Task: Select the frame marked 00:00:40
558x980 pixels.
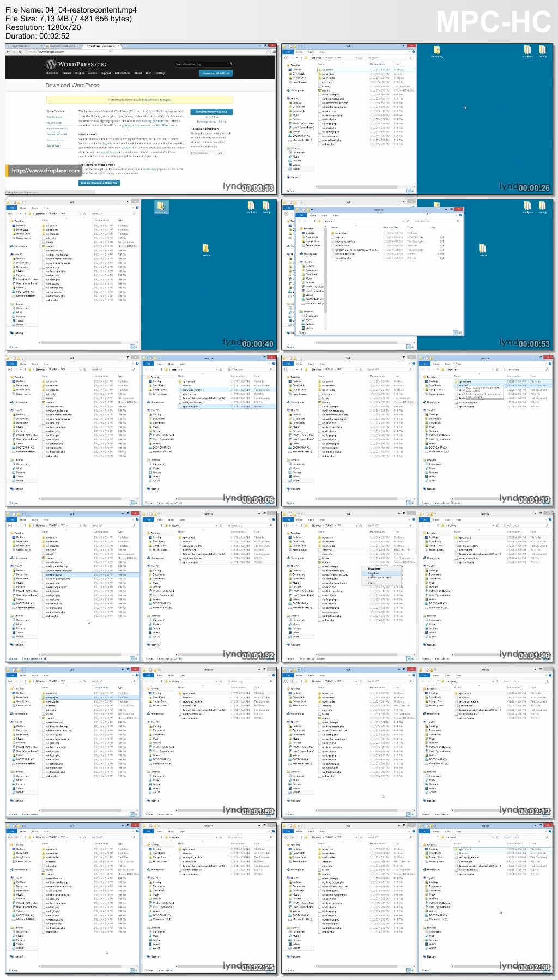Action: 142,275
